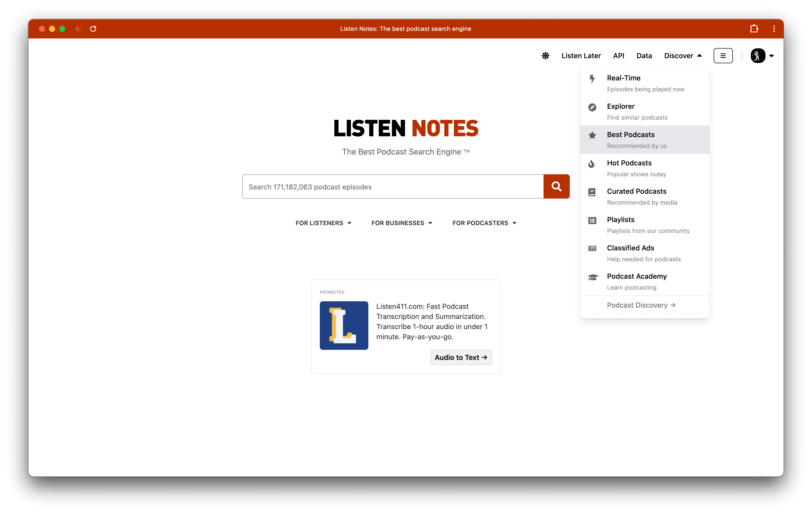Click the Explorer compass icon
The image size is (812, 514).
592,107
